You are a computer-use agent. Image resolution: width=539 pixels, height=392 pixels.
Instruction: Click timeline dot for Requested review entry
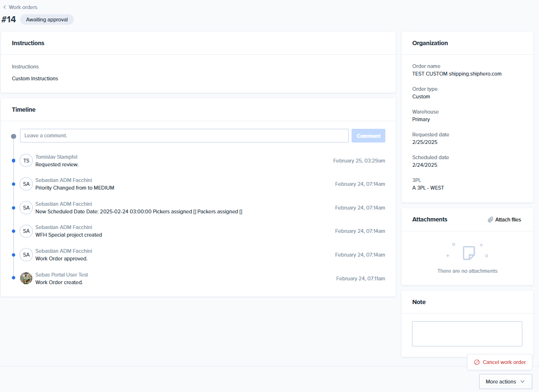pyautogui.click(x=13, y=161)
